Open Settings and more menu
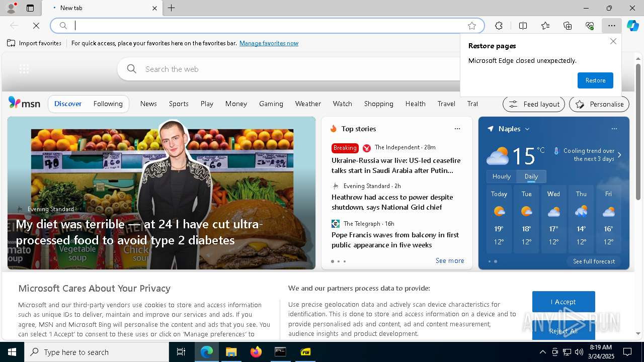Viewport: 644px width, 362px height. 611,26
